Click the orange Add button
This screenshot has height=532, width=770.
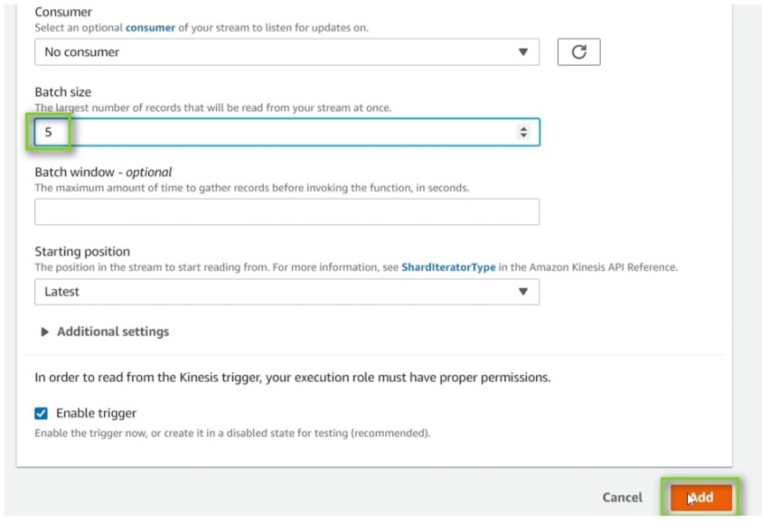pyautogui.click(x=700, y=497)
